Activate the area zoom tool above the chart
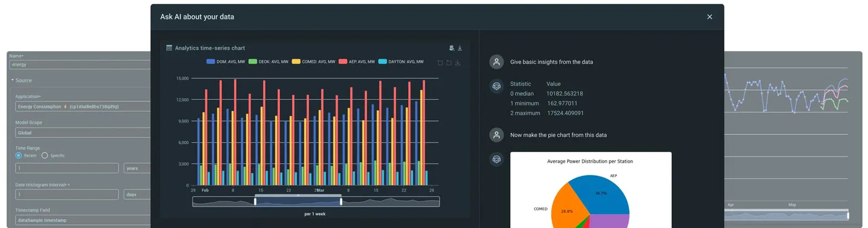The width and height of the screenshot is (868, 228). (440, 62)
